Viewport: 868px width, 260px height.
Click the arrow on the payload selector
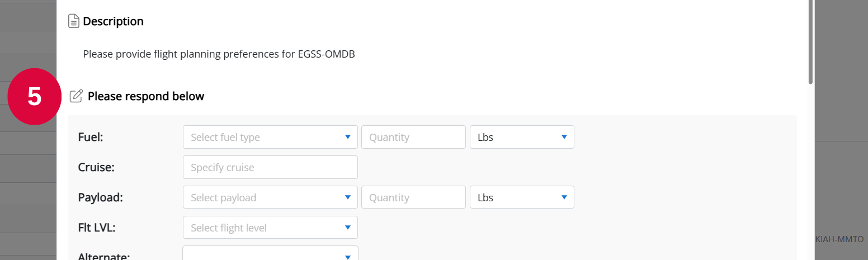tap(348, 197)
